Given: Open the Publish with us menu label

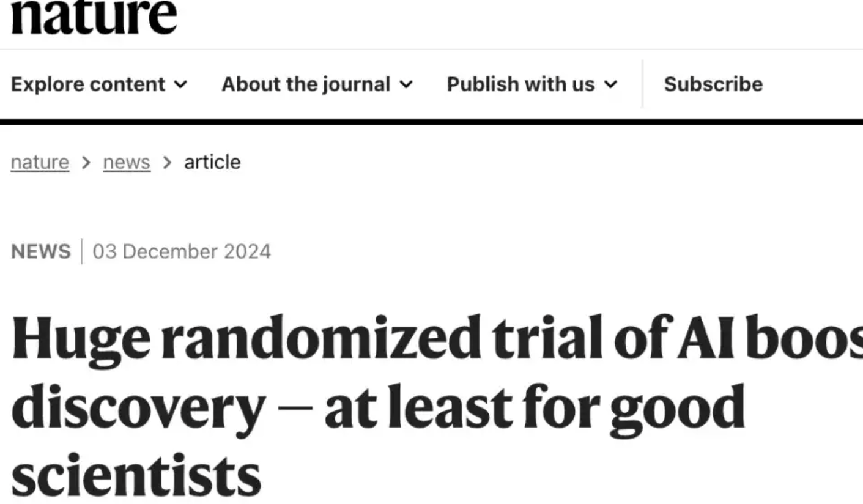Looking at the screenshot, I should pyautogui.click(x=520, y=84).
